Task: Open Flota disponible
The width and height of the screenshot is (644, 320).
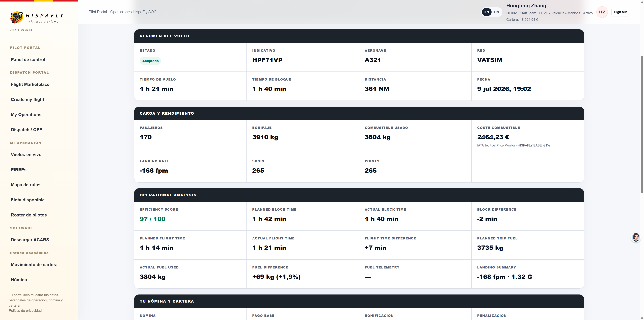Action: point(28,200)
